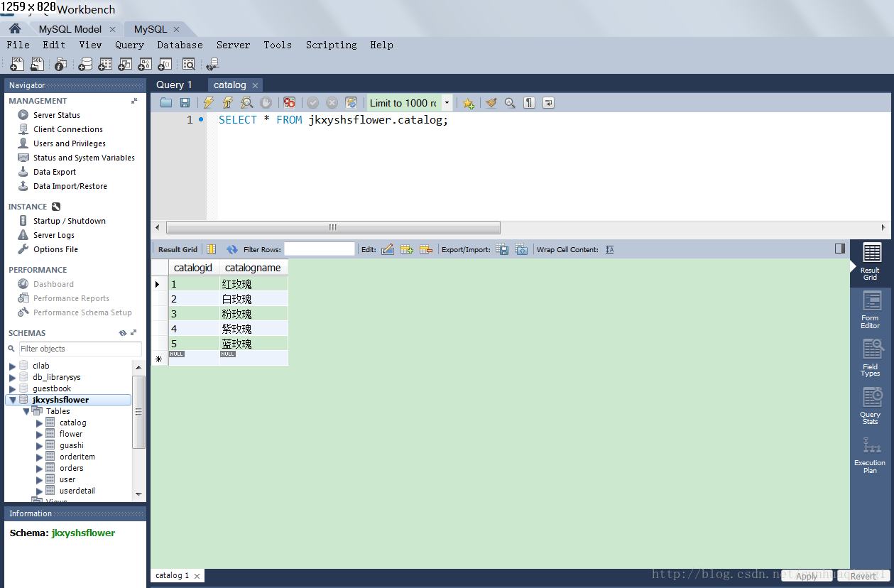The image size is (894, 588).
Task: Create a new stored procedure icon
Action: click(x=145, y=64)
